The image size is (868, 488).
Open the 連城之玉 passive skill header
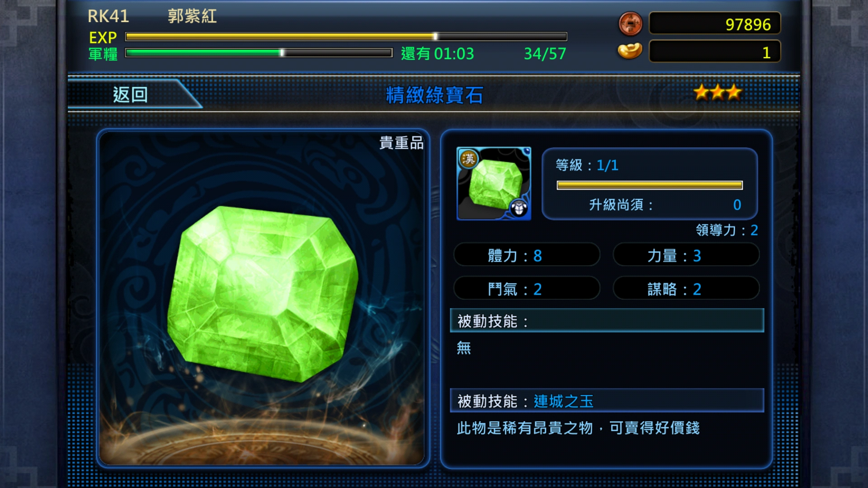tap(607, 401)
